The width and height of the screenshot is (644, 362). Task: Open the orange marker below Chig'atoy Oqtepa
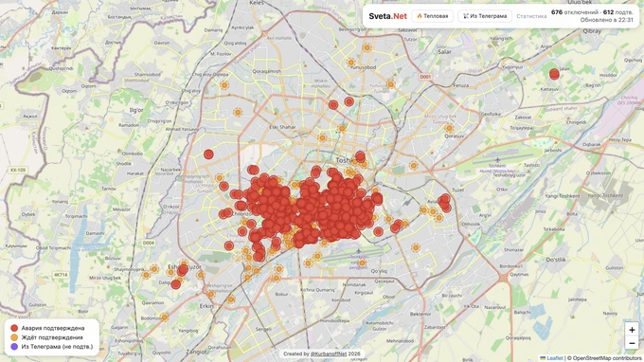point(224,85)
